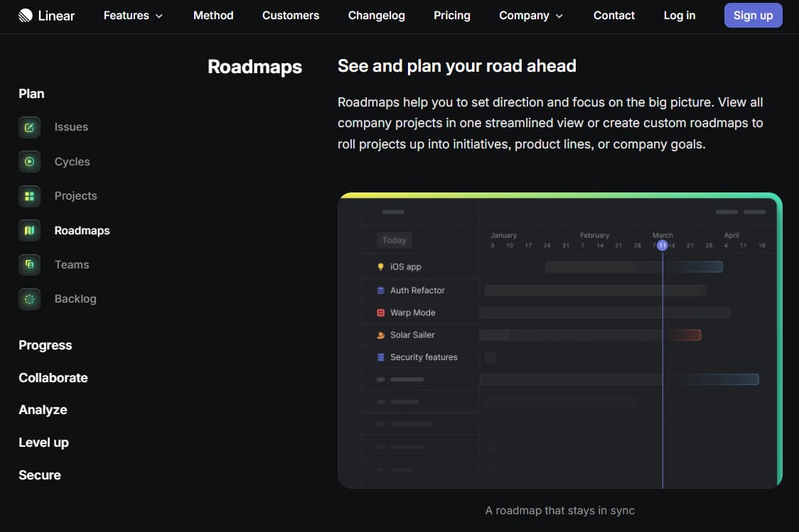
Task: Select the Solar Sailer project name
Action: tap(412, 335)
